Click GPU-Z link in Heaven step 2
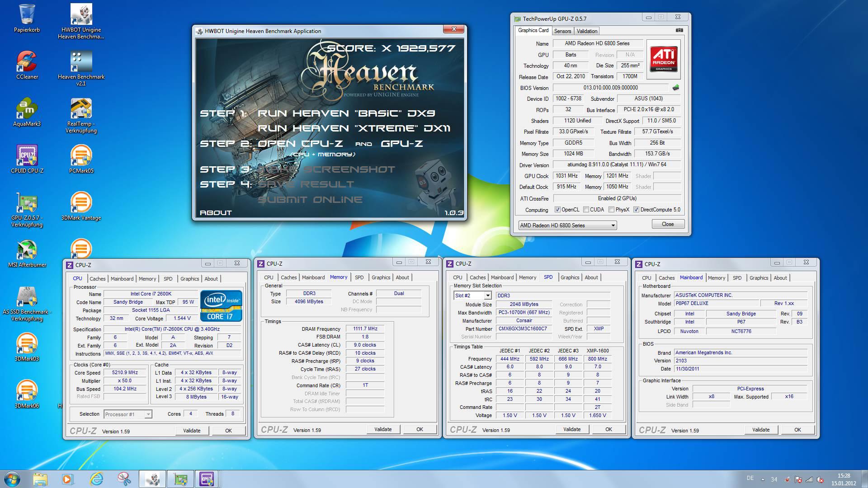Screen dimensions: 868x488 coord(402,143)
